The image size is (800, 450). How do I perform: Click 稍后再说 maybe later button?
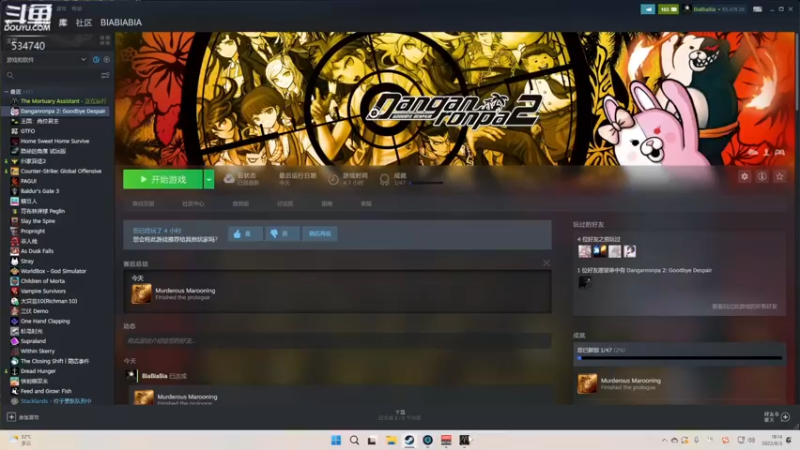click(x=319, y=234)
